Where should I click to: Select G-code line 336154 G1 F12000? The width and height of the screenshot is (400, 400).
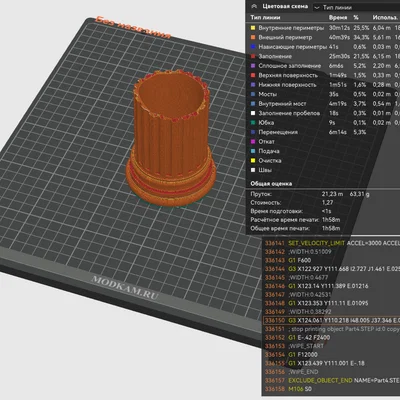click(332, 355)
